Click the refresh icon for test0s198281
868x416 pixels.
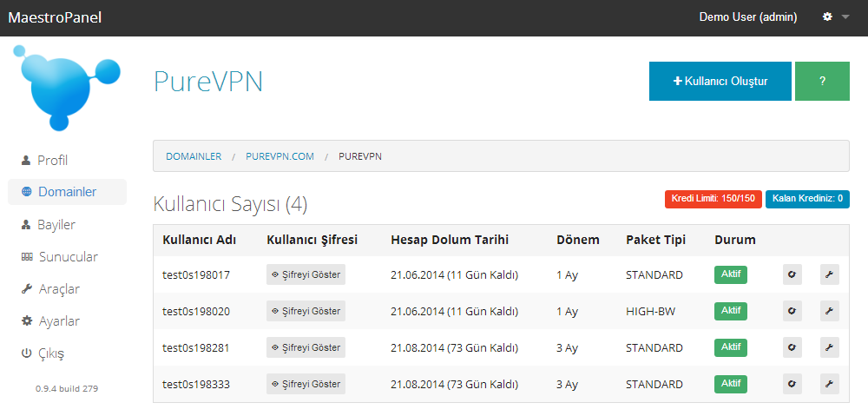[x=792, y=348]
